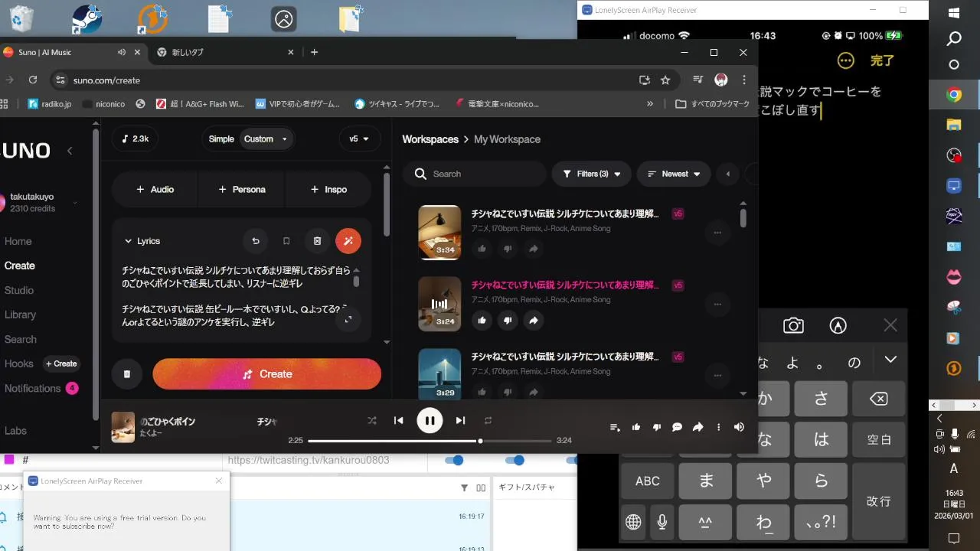Viewport: 980px width, 551px height.
Task: Open the 3:29 song thumbnail
Action: 439,374
